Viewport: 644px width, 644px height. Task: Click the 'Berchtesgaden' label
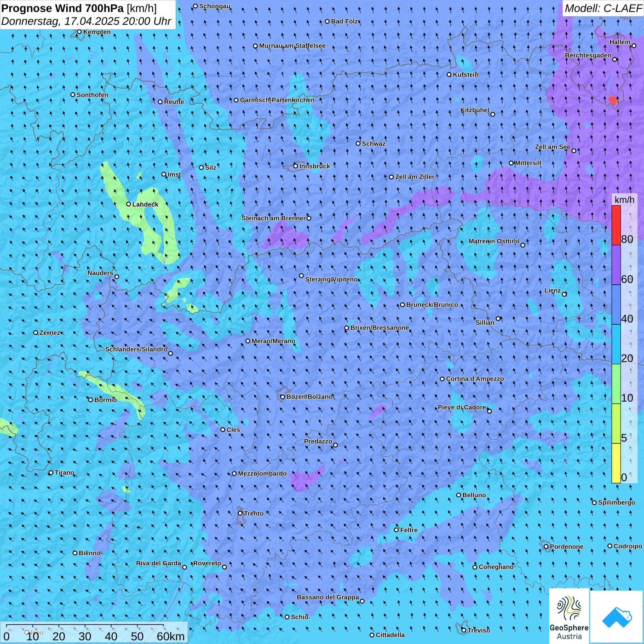click(x=588, y=56)
